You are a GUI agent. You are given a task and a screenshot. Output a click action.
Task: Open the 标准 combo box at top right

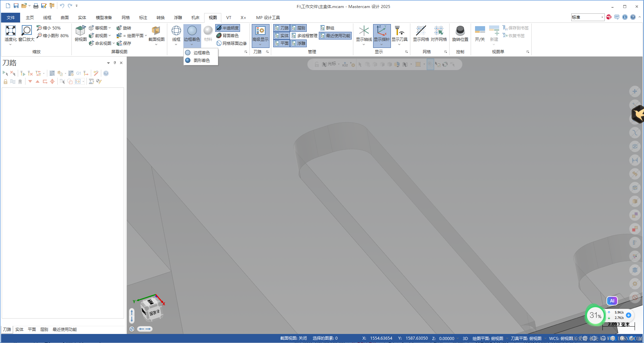coord(587,17)
